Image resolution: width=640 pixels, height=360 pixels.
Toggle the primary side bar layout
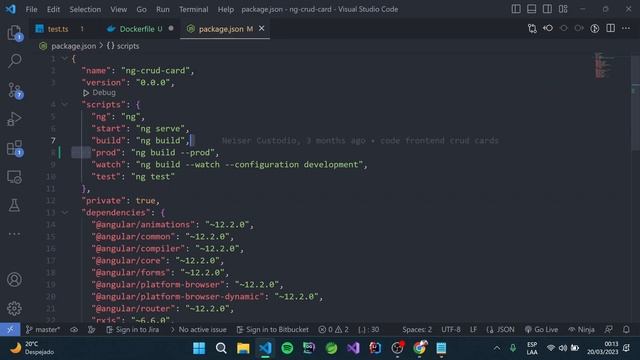coord(516,9)
